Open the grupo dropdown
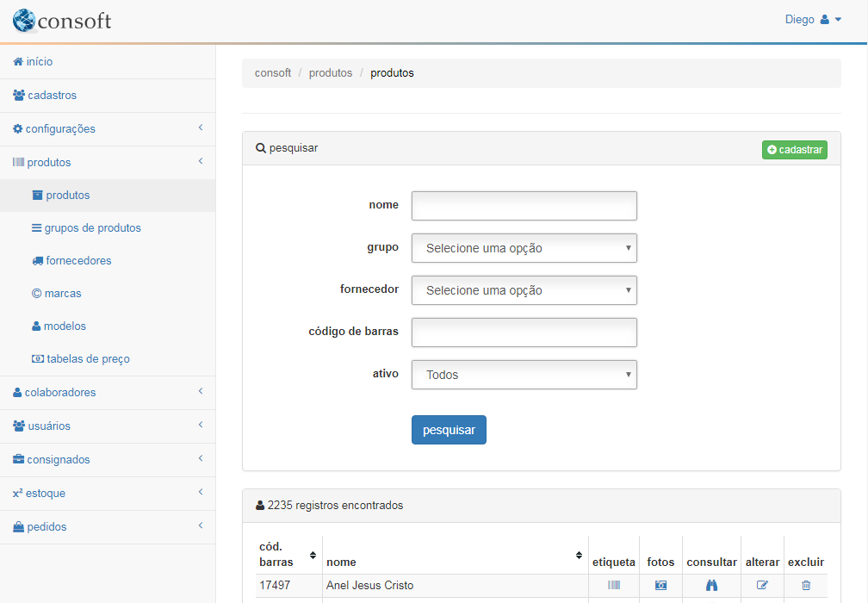 tap(524, 248)
